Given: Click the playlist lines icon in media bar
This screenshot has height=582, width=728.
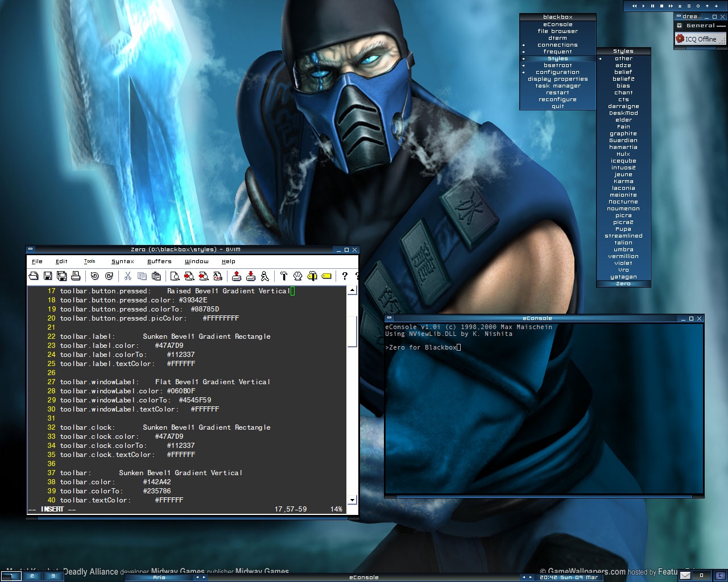Looking at the screenshot, I should click(689, 6).
